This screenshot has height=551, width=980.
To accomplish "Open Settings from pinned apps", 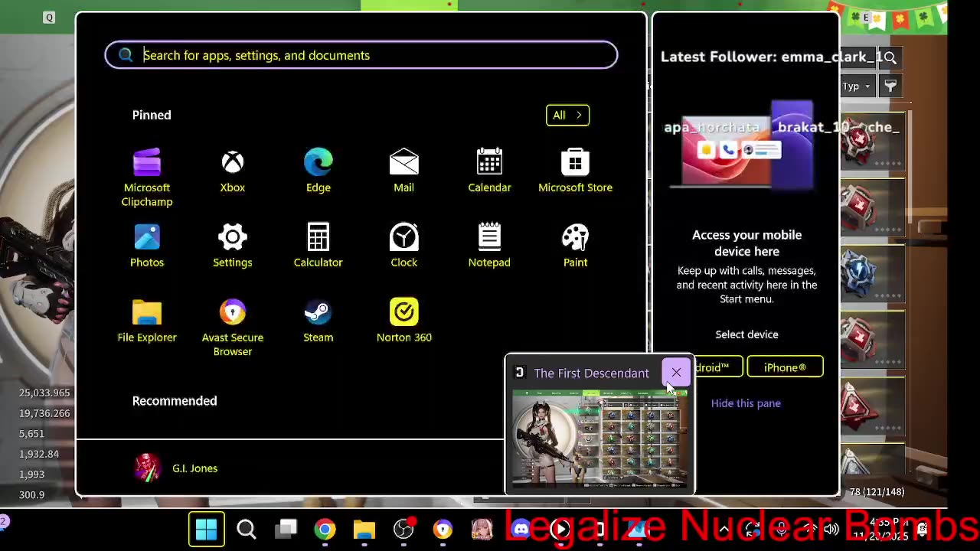I will pyautogui.click(x=233, y=246).
